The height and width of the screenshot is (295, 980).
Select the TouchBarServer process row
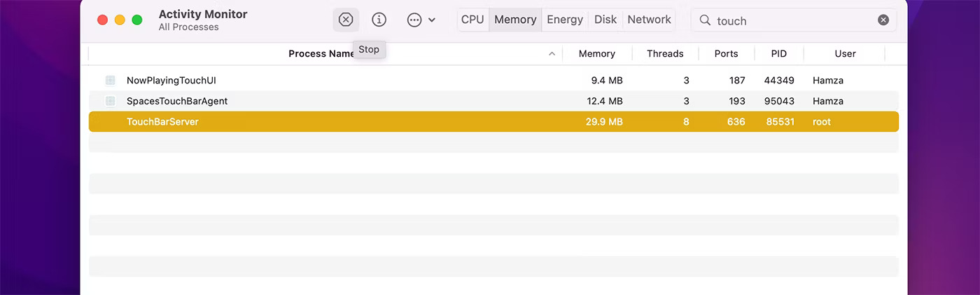click(x=493, y=121)
